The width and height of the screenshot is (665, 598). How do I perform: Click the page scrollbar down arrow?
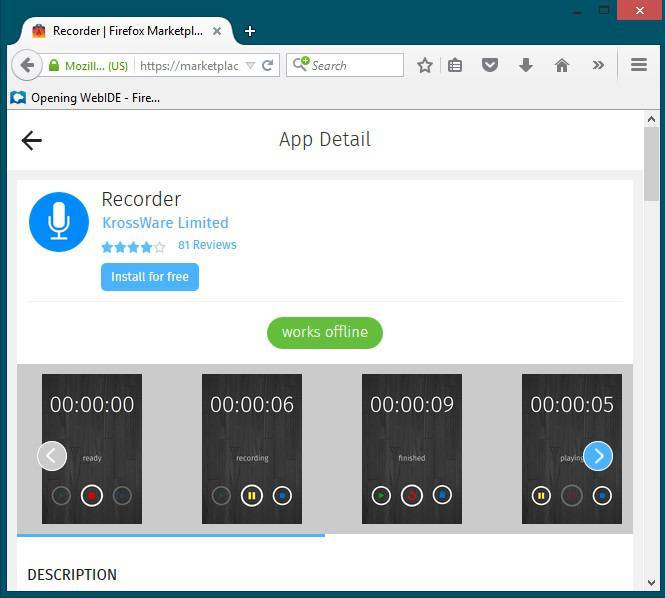pyautogui.click(x=651, y=583)
